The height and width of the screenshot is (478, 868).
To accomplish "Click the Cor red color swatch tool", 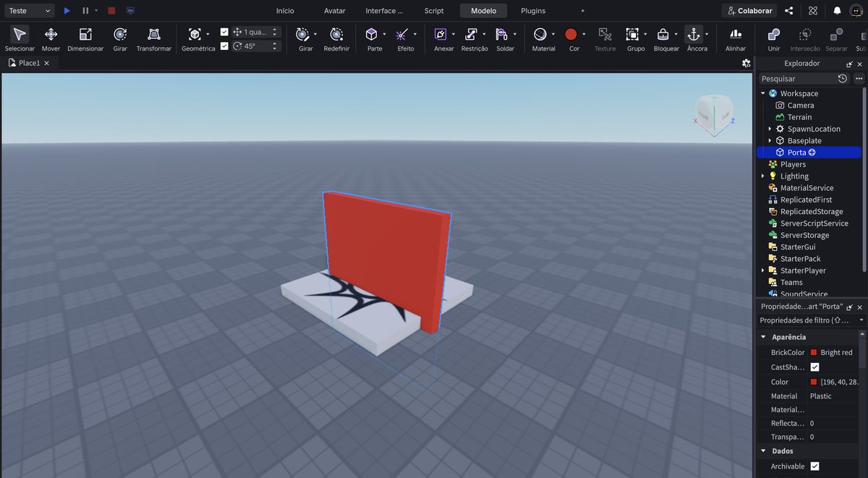I will 571,35.
